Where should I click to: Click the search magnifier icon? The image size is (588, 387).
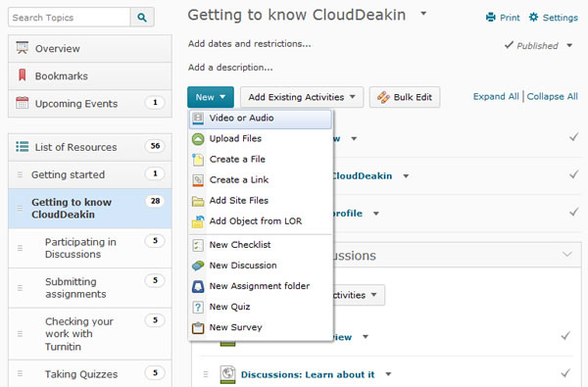142,18
